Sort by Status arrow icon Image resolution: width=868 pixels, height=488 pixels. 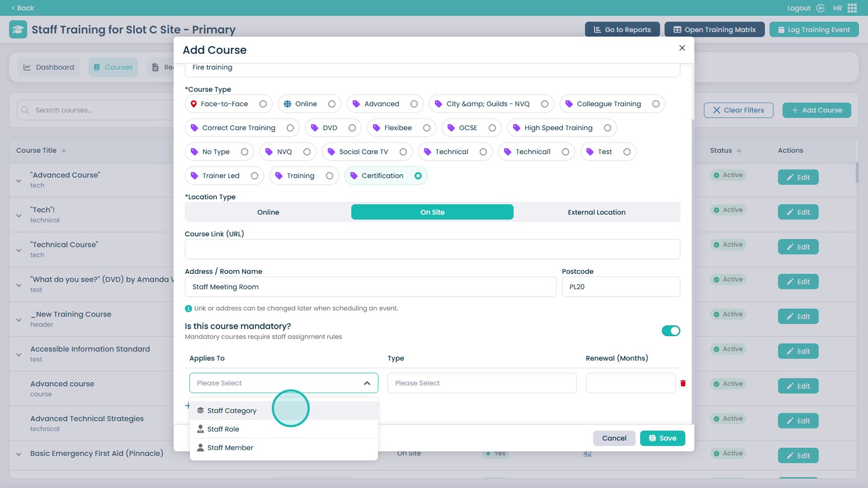(739, 150)
